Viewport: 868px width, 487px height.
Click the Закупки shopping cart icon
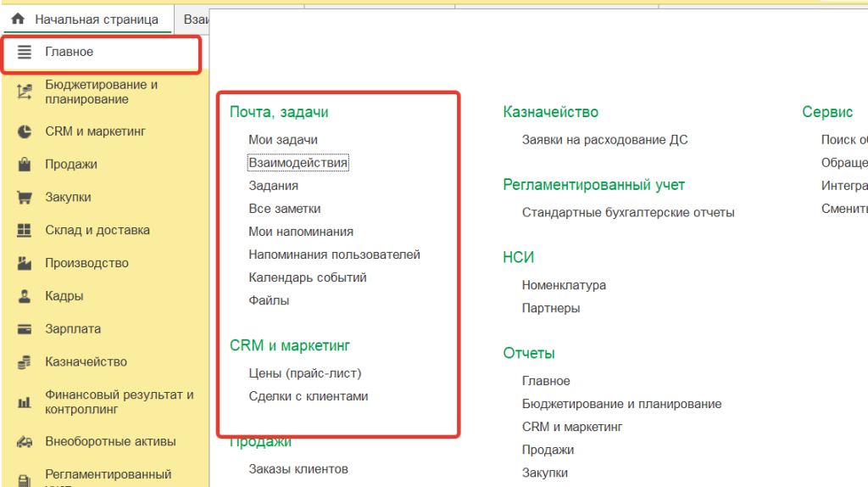point(25,198)
